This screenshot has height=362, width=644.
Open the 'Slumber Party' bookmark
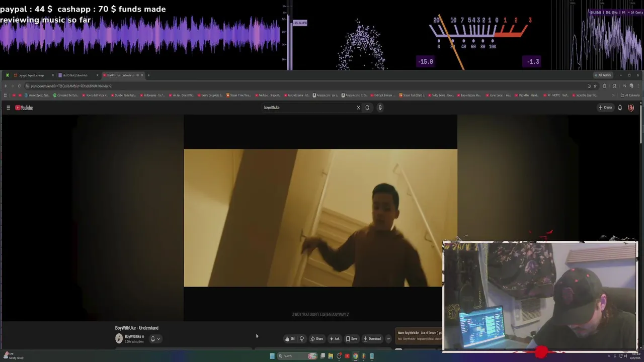pos(124,95)
